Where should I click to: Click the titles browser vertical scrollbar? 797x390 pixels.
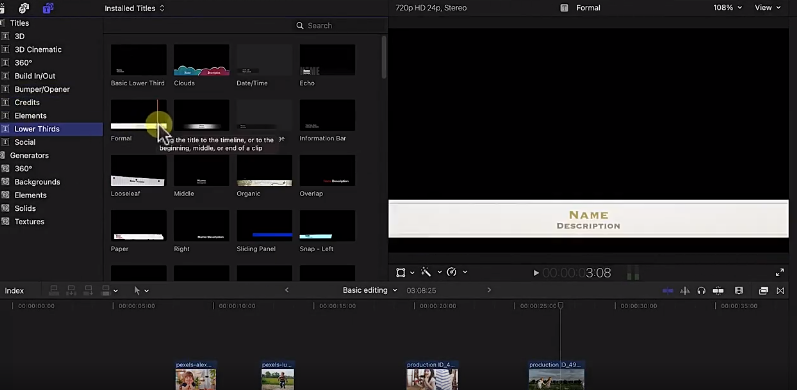click(384, 57)
